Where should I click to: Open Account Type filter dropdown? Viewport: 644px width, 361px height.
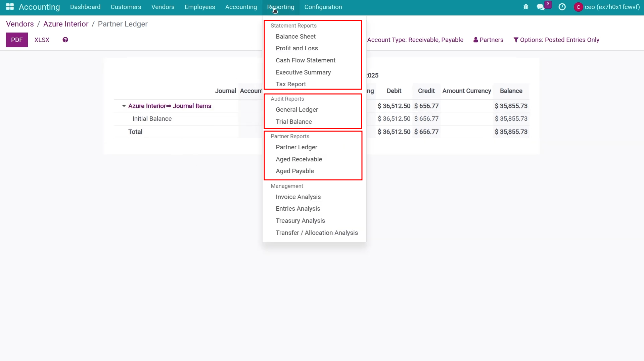(x=415, y=40)
